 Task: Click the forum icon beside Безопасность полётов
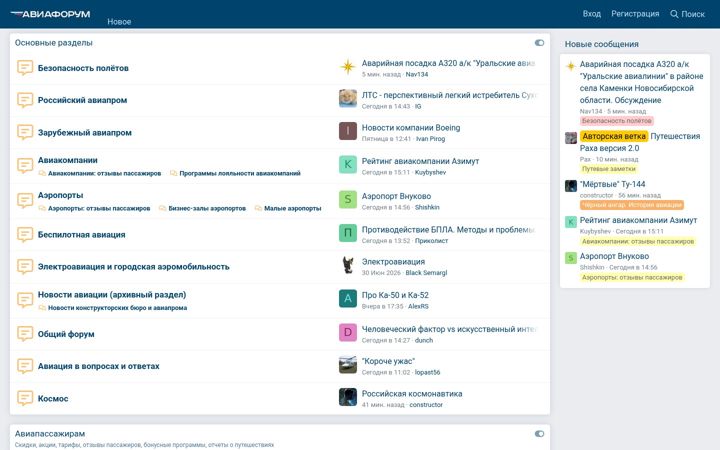coord(25,68)
